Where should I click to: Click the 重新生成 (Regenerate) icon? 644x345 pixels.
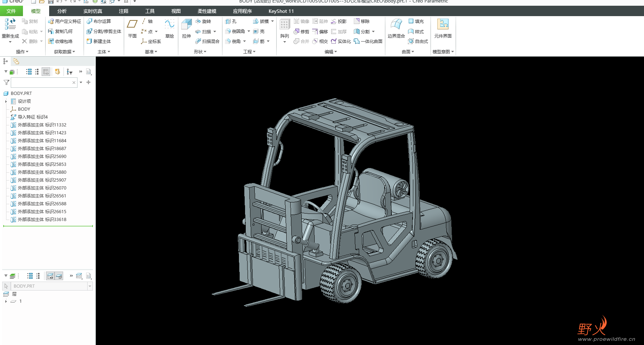tap(10, 24)
